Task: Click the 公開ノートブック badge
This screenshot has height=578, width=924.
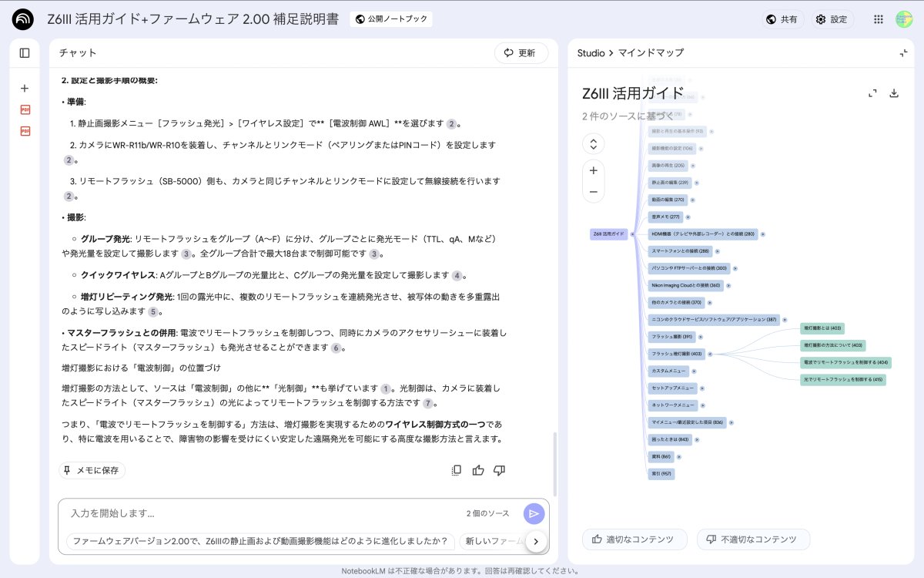Action: (x=391, y=19)
